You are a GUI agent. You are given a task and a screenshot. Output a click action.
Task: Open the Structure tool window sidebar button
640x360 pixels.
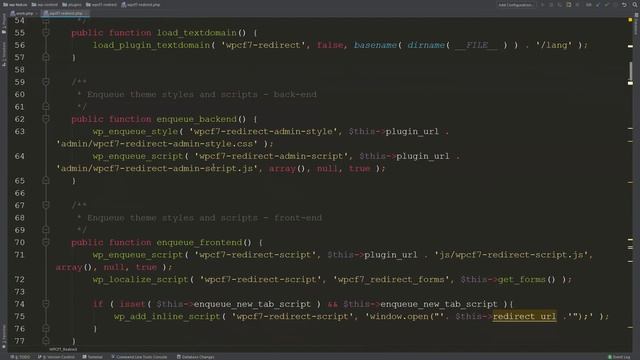point(4,53)
